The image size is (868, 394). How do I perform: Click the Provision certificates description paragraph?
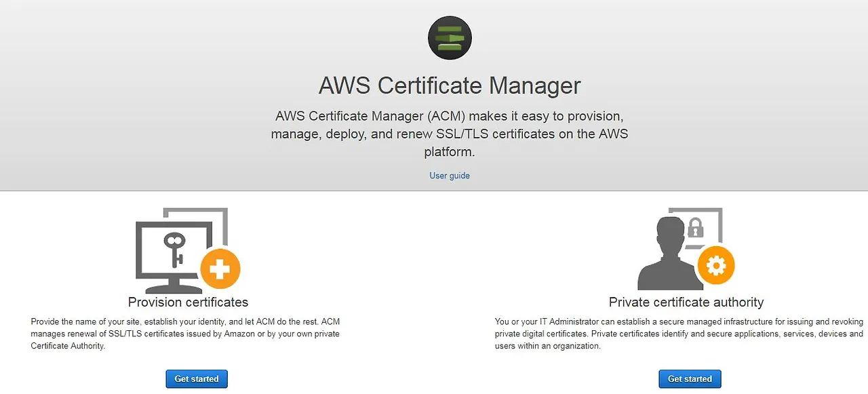[x=186, y=334]
